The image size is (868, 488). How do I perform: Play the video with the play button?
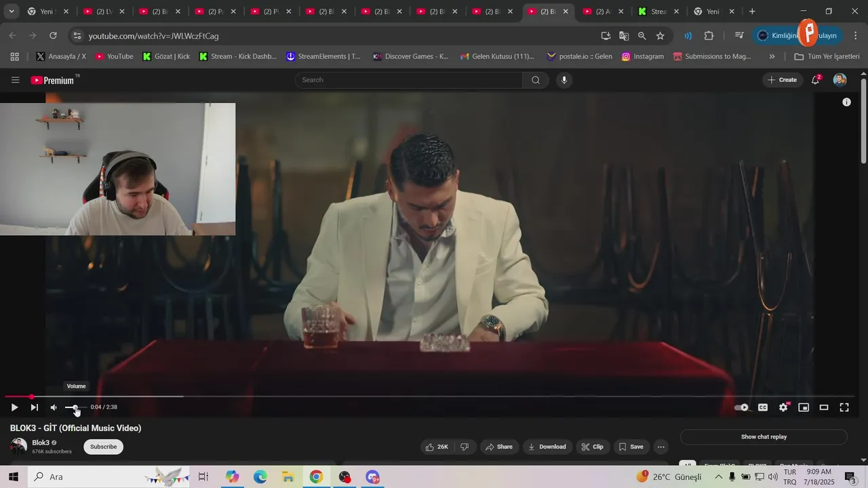(14, 407)
